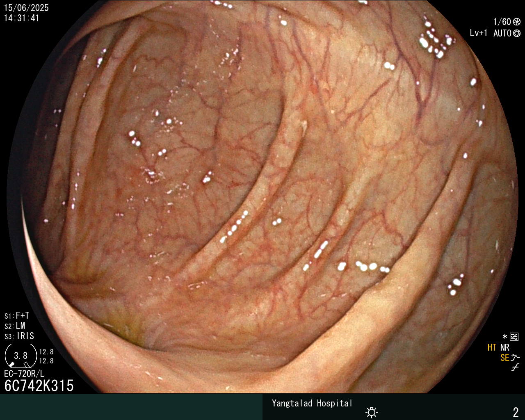
Task: Open the image settings sliders icon
Action: click(x=514, y=337)
